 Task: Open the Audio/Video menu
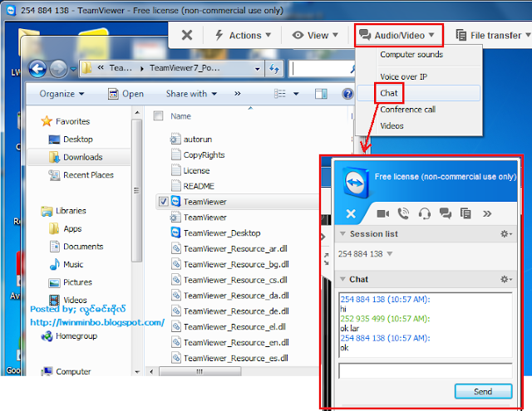click(399, 35)
